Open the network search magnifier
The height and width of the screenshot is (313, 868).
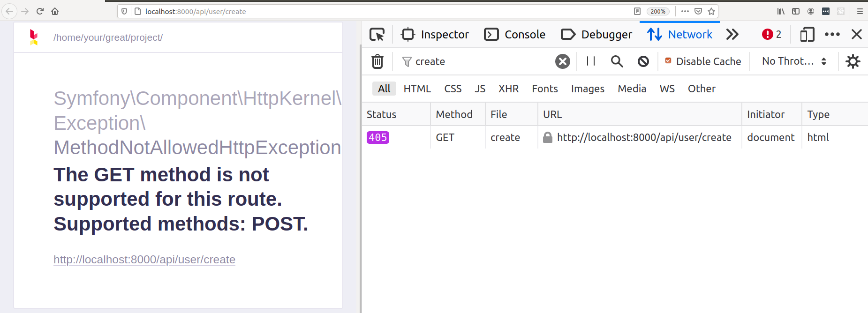tap(617, 61)
